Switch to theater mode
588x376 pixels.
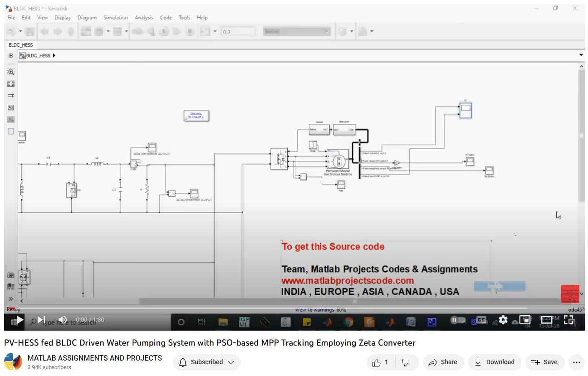(547, 320)
